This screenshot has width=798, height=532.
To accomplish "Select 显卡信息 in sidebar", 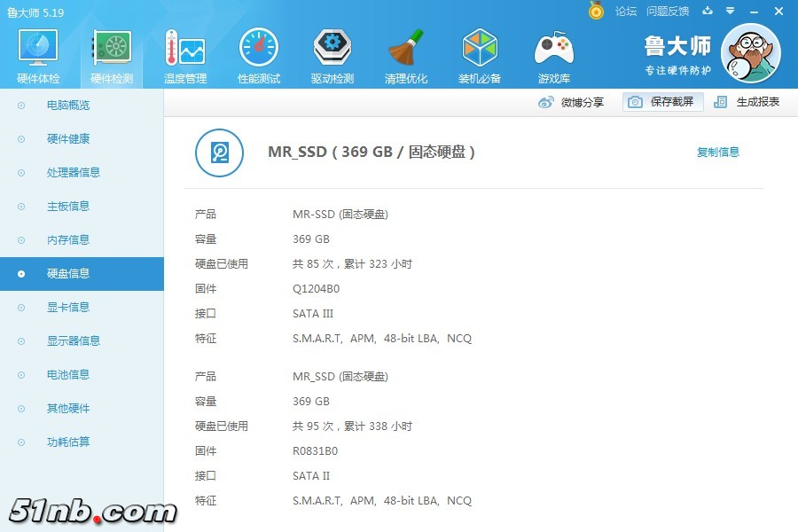I will tap(68, 308).
